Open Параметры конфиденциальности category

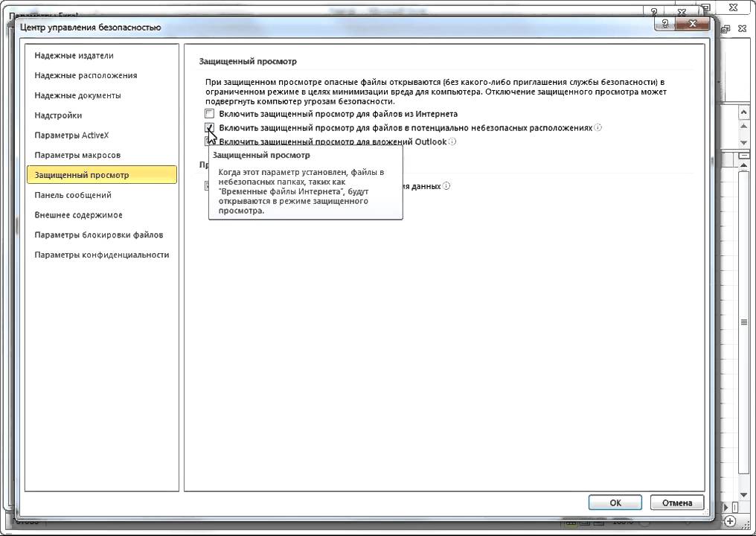point(102,255)
